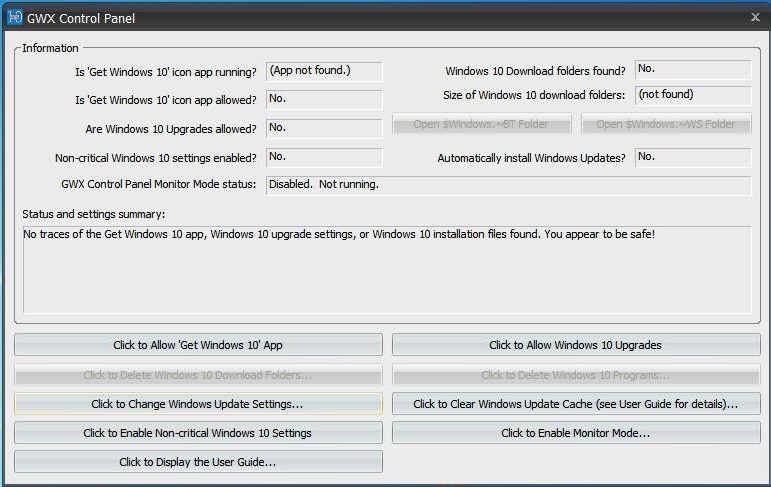The width and height of the screenshot is (771, 487).
Task: Click the Delete Windows 10 Programs button
Action: click(x=576, y=375)
